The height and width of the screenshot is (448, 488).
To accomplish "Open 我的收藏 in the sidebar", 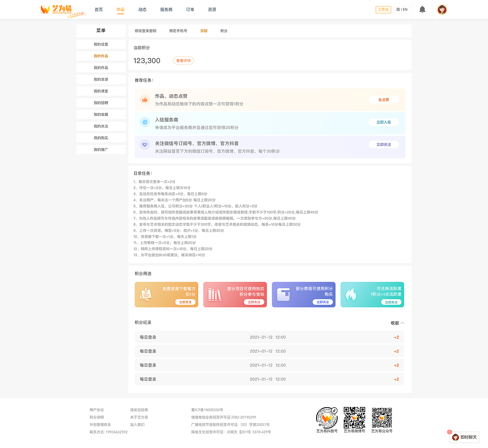I will point(101,114).
